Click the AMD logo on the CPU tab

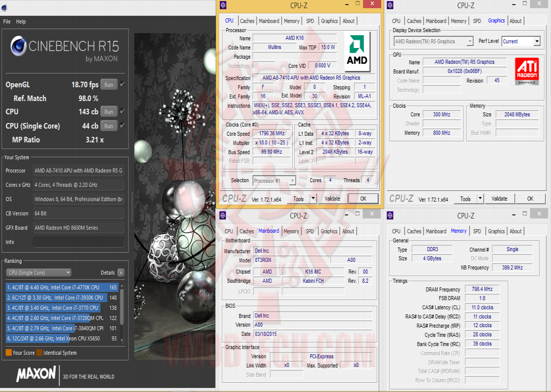tap(357, 50)
